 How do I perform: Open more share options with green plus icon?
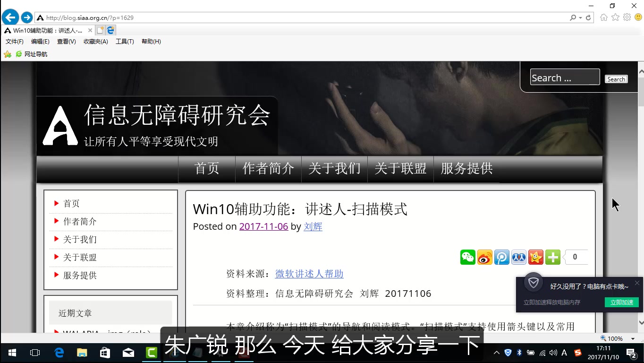[553, 257]
